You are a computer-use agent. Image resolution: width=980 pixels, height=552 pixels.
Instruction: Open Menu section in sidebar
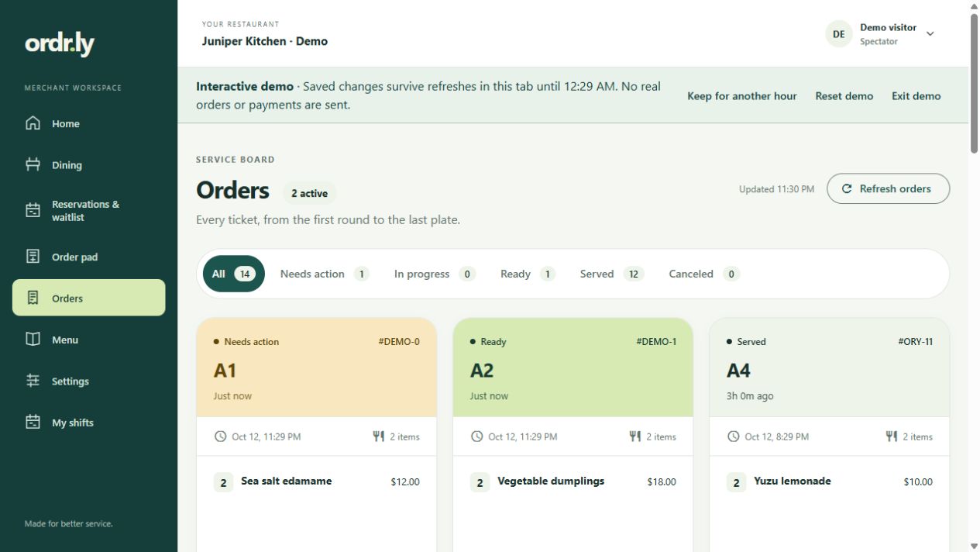pyautogui.click(x=88, y=340)
